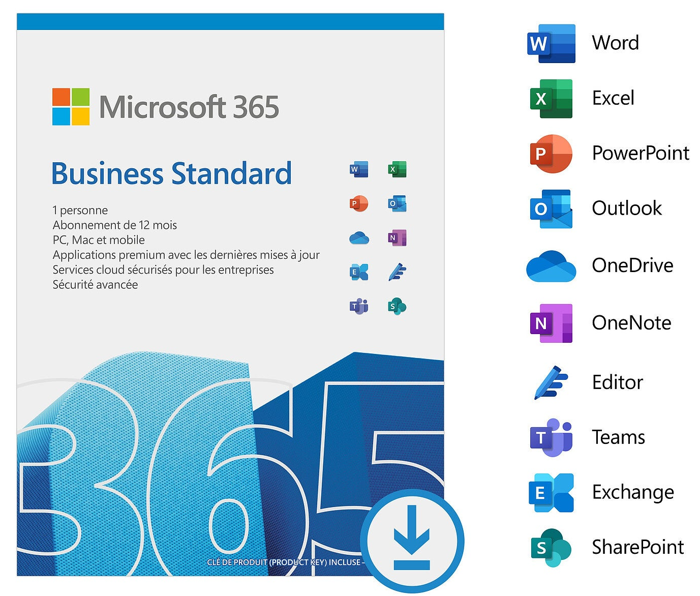Click the small Outlook icon on the product box
This screenshot has width=700, height=596.
coord(397,203)
